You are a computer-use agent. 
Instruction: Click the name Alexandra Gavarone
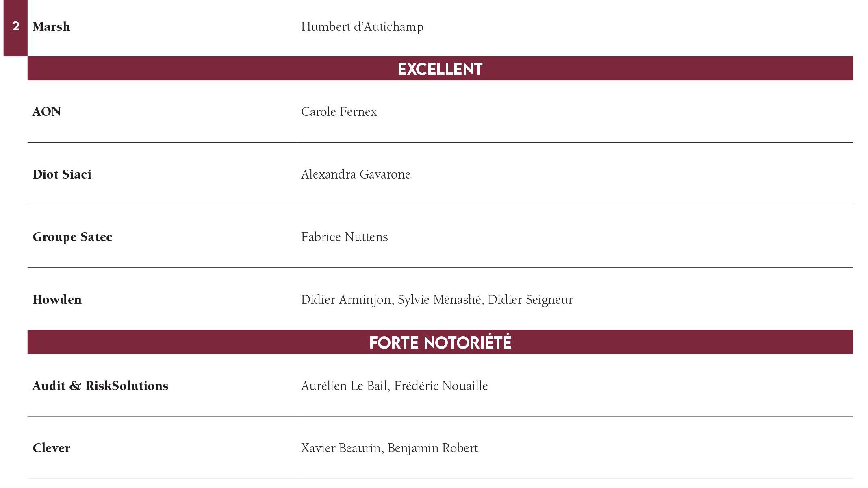(356, 174)
